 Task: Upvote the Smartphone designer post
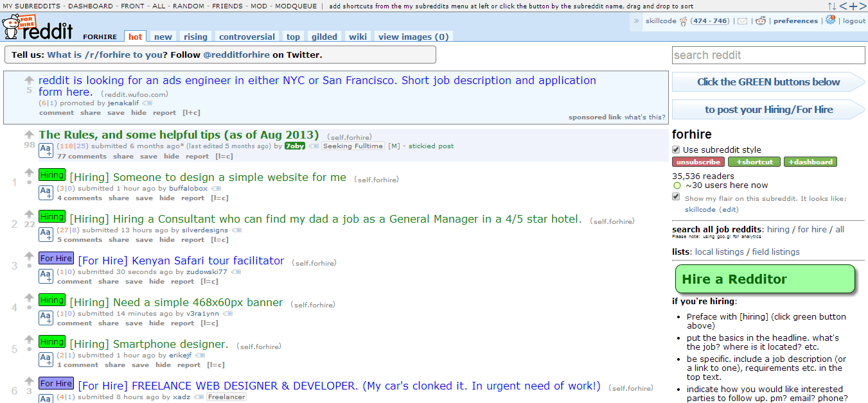point(29,339)
